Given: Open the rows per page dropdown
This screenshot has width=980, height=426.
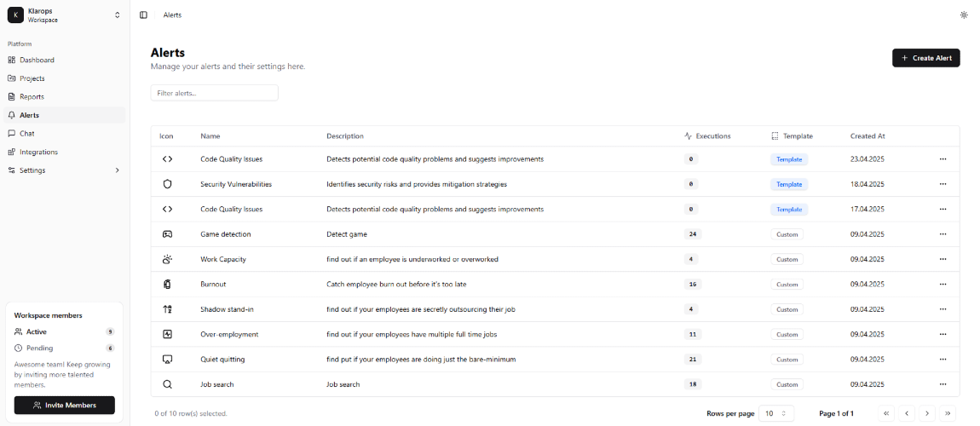Looking at the screenshot, I should (778, 413).
